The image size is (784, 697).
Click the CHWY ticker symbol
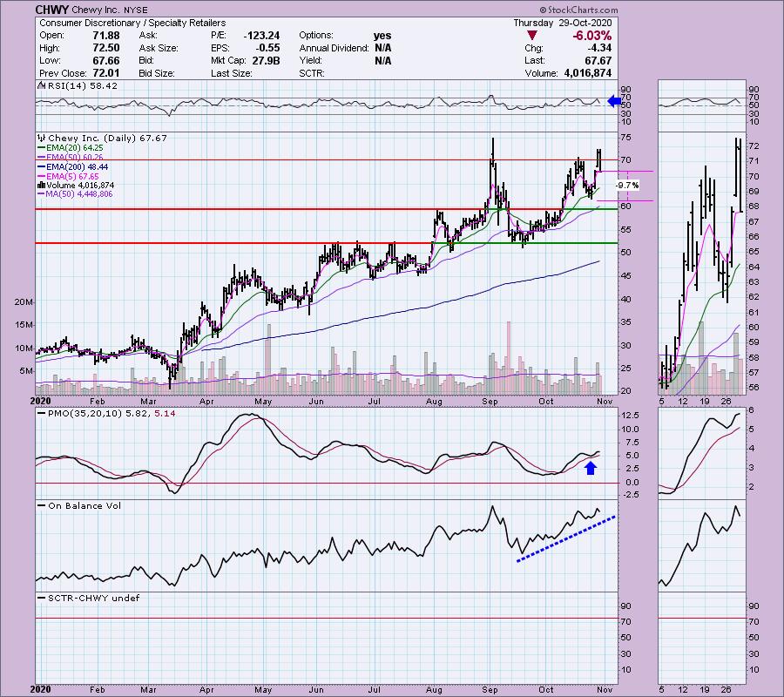point(52,10)
